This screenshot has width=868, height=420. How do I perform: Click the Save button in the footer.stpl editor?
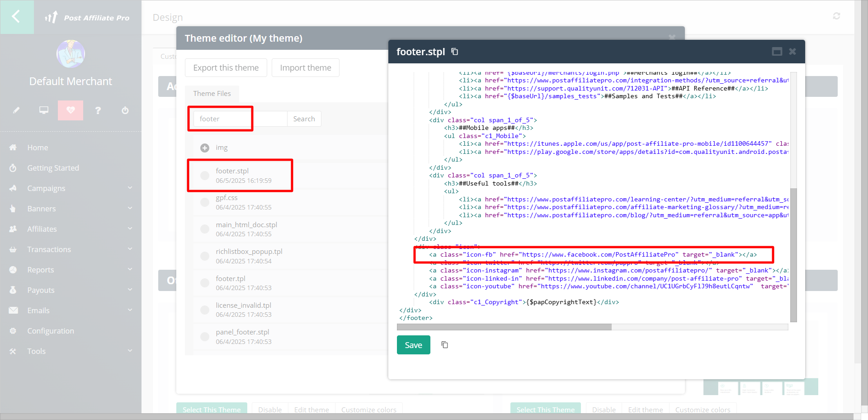tap(414, 345)
